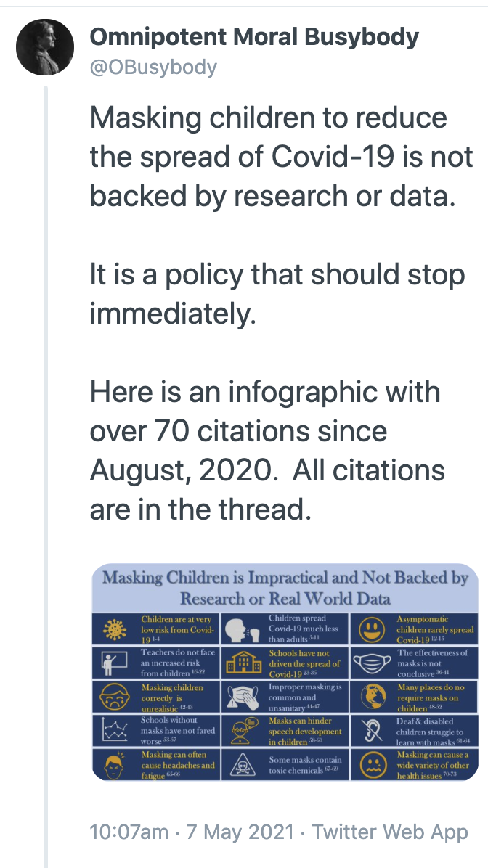Click the crossed-out ear deaf icon

point(372,731)
